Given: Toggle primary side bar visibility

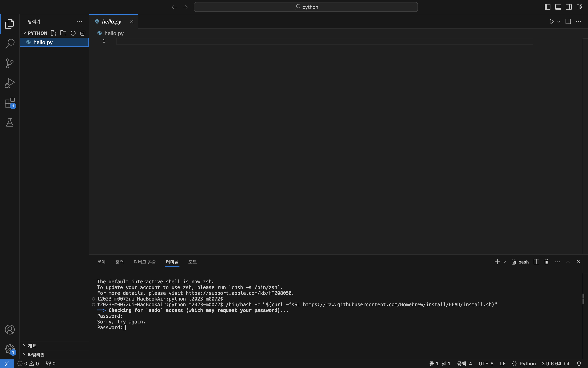Looking at the screenshot, I should 547,7.
